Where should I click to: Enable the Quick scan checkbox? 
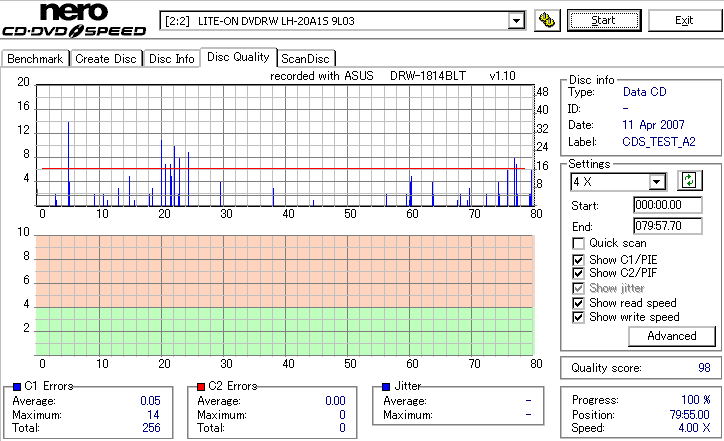[x=578, y=243]
